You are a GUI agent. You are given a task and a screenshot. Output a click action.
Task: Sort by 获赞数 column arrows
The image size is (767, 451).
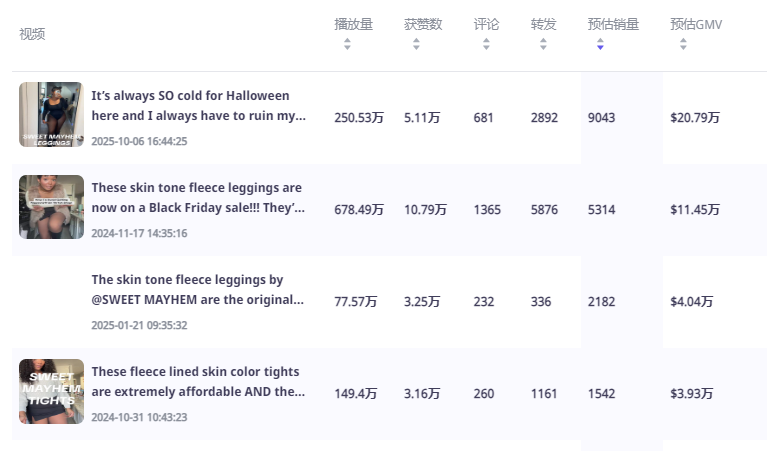tap(417, 44)
